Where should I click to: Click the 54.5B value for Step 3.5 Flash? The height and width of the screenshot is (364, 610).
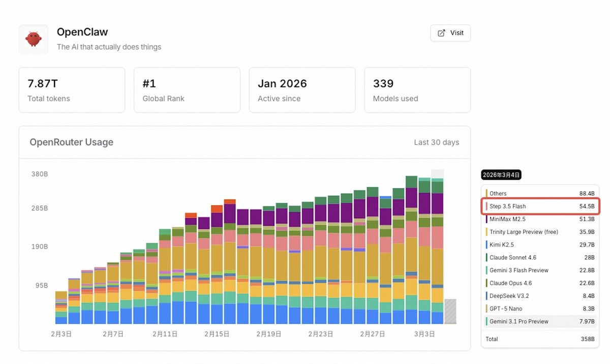[587, 206]
